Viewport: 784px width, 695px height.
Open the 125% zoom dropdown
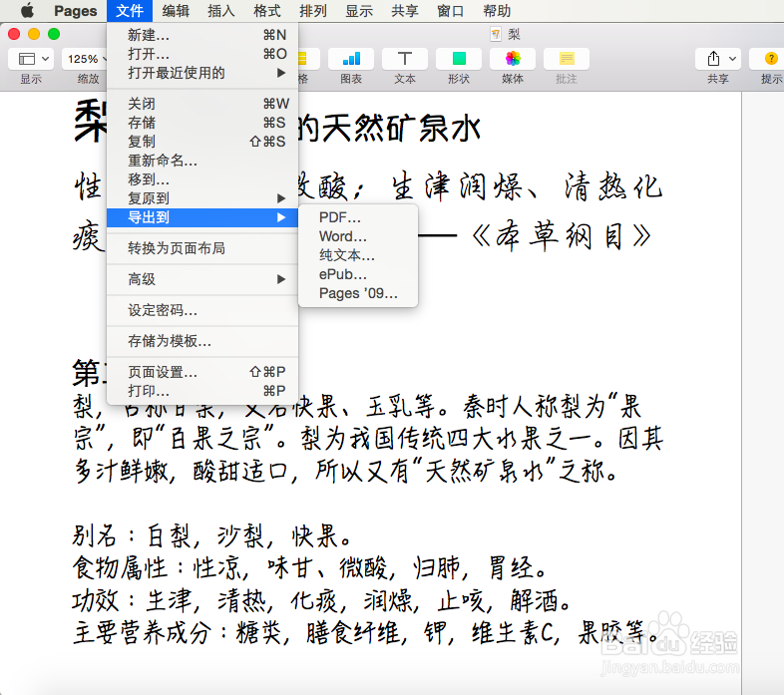tap(85, 59)
